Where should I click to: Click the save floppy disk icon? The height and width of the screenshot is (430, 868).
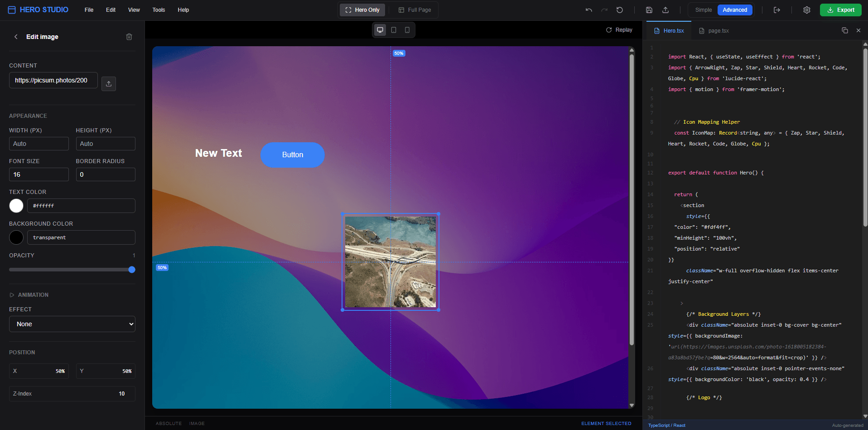(x=649, y=10)
